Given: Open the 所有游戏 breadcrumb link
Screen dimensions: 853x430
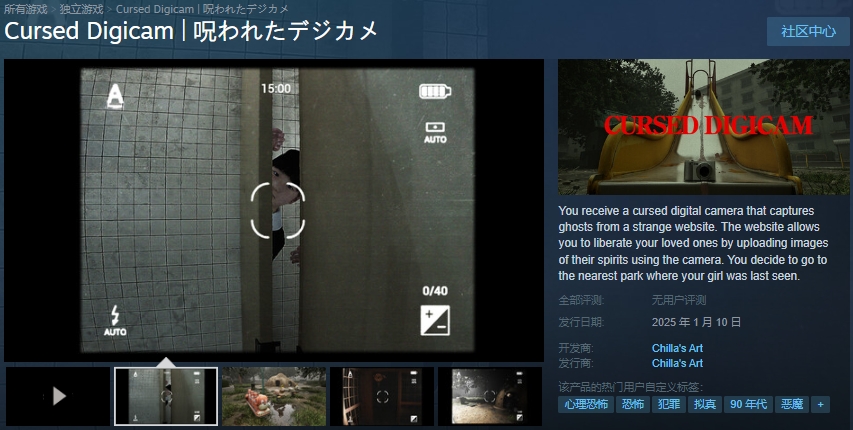Looking at the screenshot, I should pyautogui.click(x=26, y=9).
